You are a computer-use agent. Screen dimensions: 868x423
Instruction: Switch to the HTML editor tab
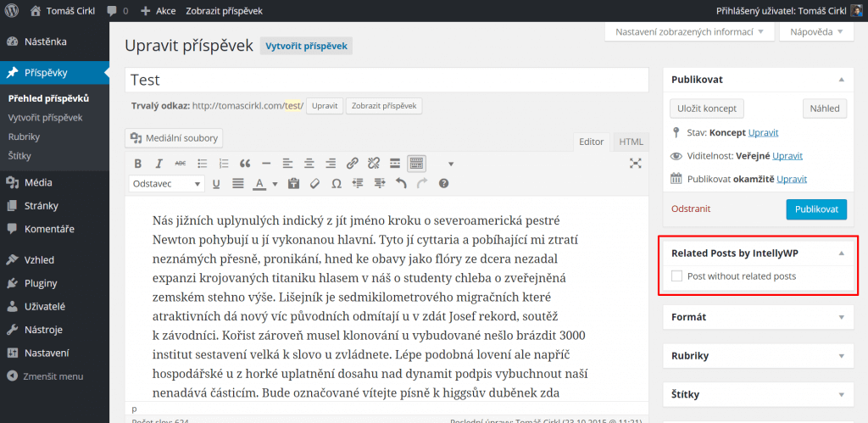point(631,142)
